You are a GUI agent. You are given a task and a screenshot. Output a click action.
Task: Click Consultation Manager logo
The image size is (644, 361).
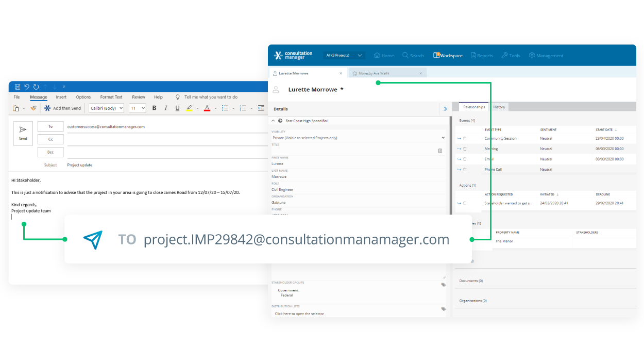(293, 55)
